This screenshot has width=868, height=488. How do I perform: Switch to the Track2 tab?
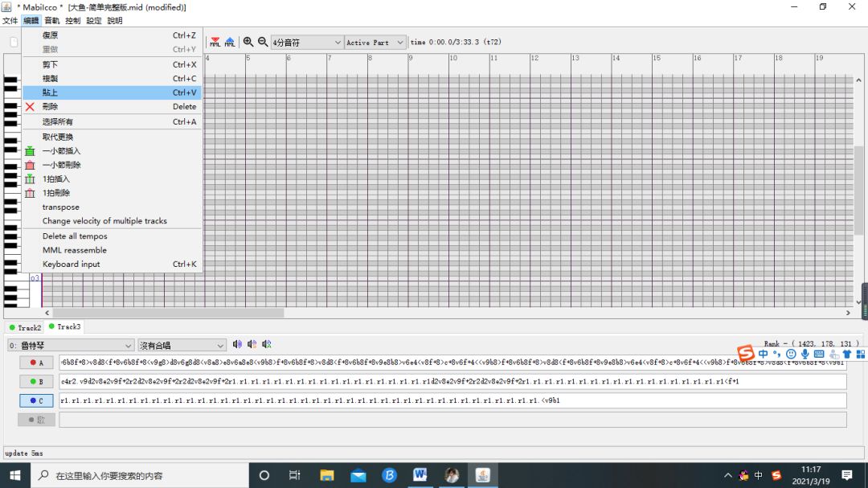click(25, 327)
